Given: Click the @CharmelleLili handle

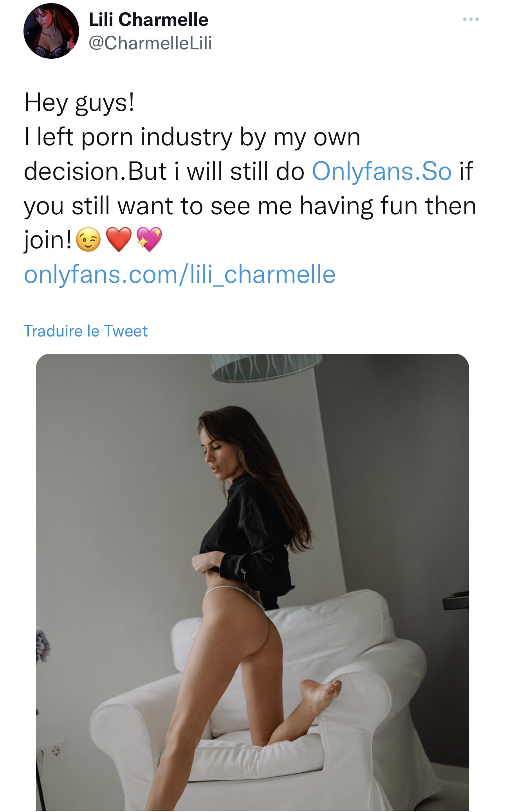Looking at the screenshot, I should pos(150,43).
